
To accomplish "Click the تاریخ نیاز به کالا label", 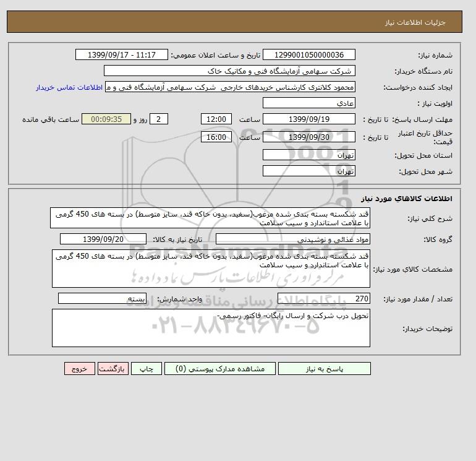I will (177, 239).
